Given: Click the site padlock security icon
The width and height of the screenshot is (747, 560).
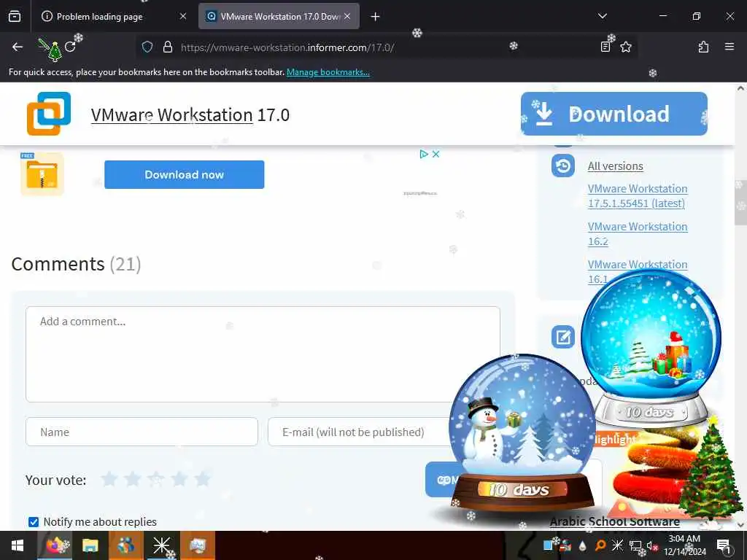Looking at the screenshot, I should tap(167, 47).
